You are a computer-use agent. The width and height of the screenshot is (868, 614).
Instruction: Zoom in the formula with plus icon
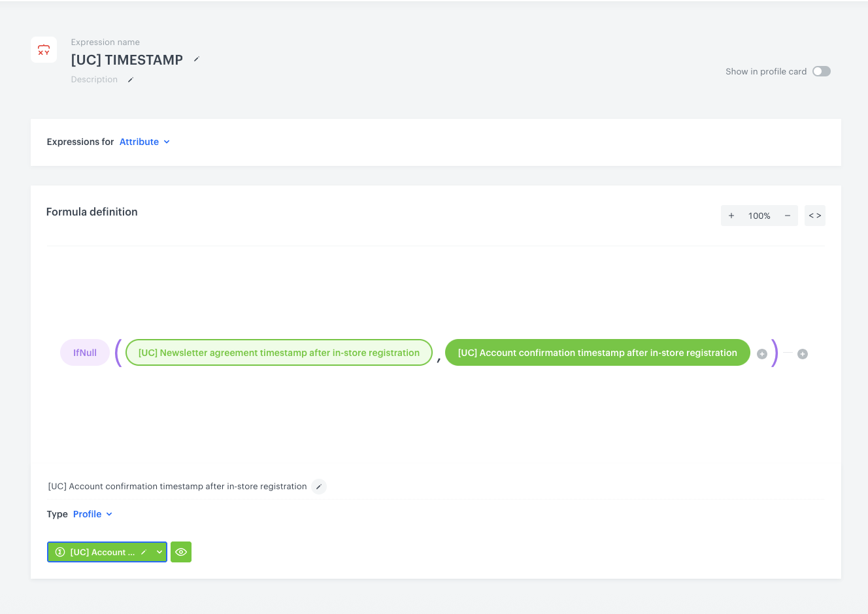[731, 216]
